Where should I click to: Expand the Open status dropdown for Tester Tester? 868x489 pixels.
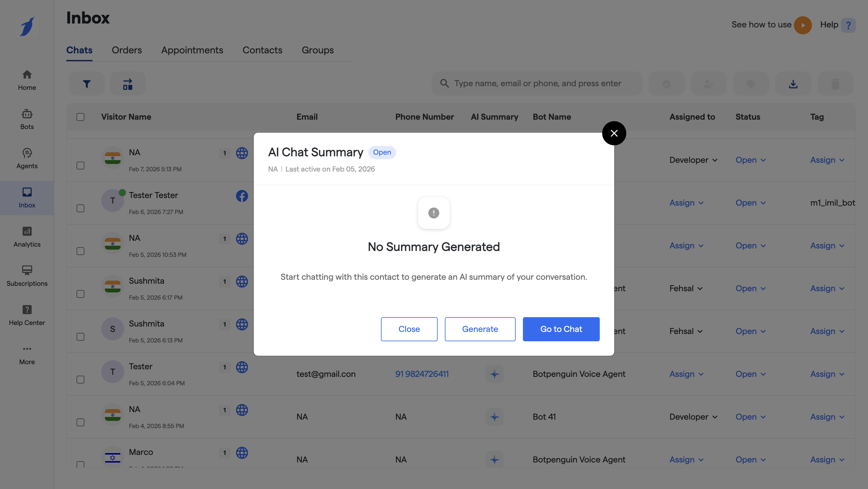click(750, 203)
